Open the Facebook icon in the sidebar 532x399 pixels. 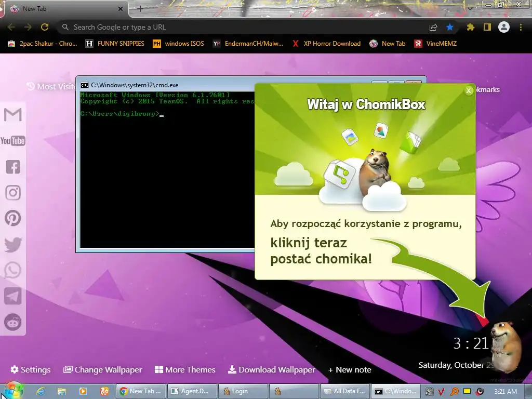[13, 167]
